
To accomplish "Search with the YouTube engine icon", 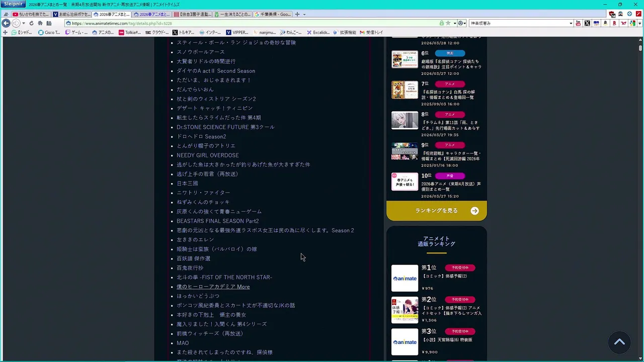I will [578, 23].
